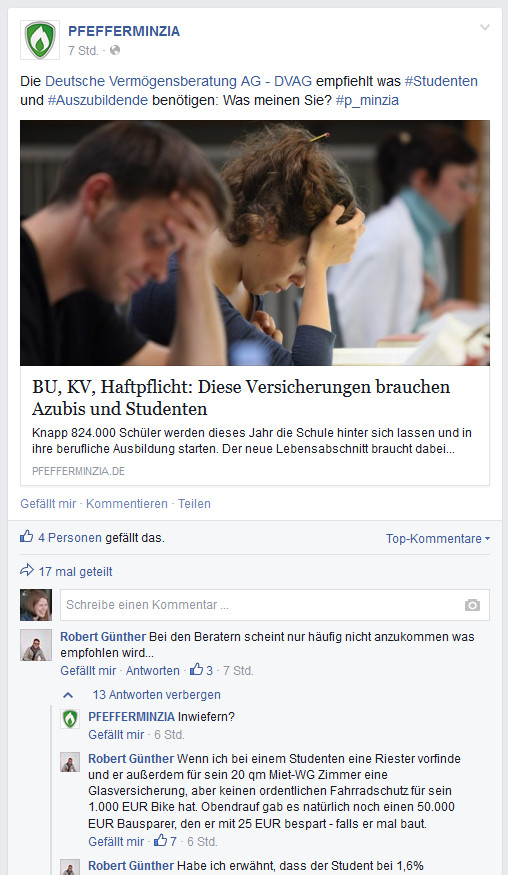
Task: Open the Top-Kommentare sorting dropdown
Action: (438, 539)
